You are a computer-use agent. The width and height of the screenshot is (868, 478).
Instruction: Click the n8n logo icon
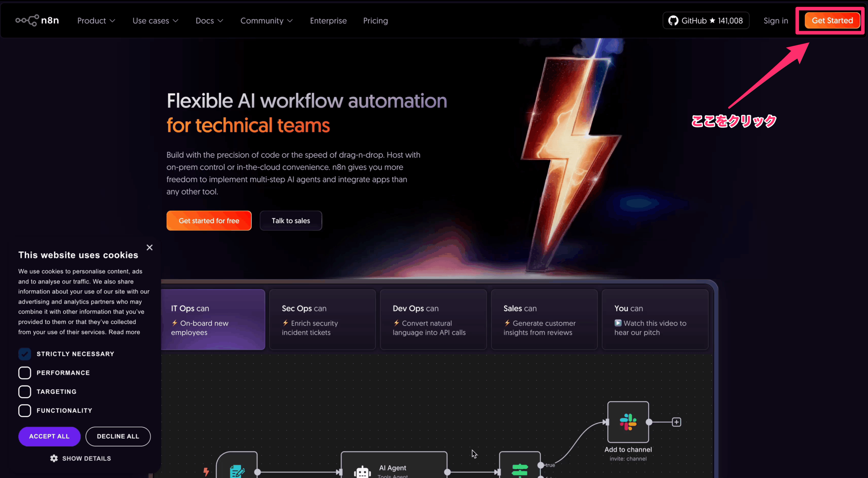pyautogui.click(x=27, y=20)
